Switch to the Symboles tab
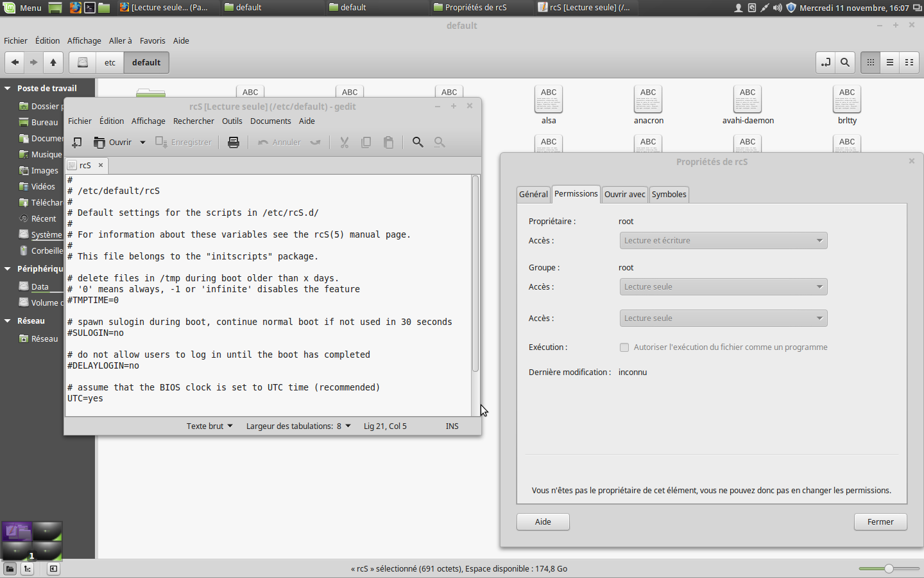Viewport: 924px width, 578px height. [x=669, y=194]
